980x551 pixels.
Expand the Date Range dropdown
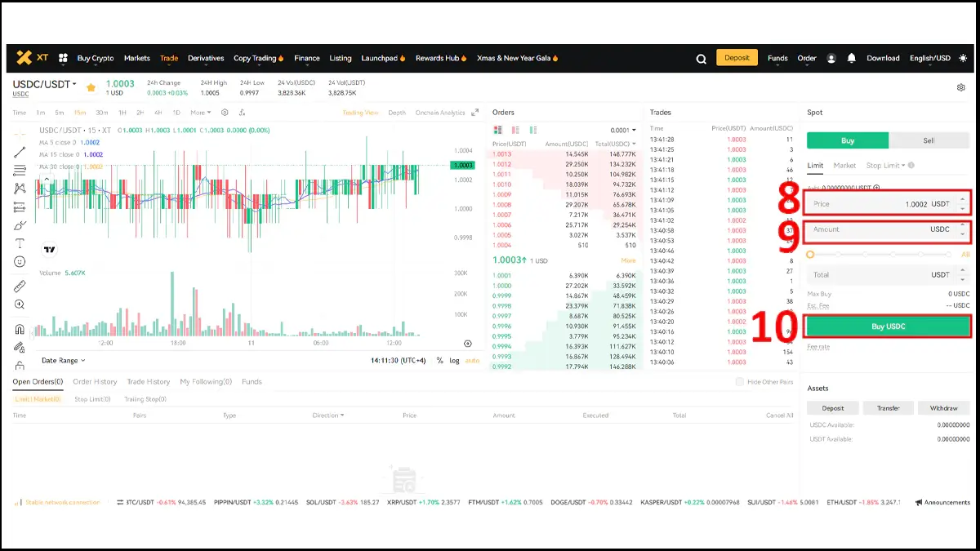[x=63, y=360]
